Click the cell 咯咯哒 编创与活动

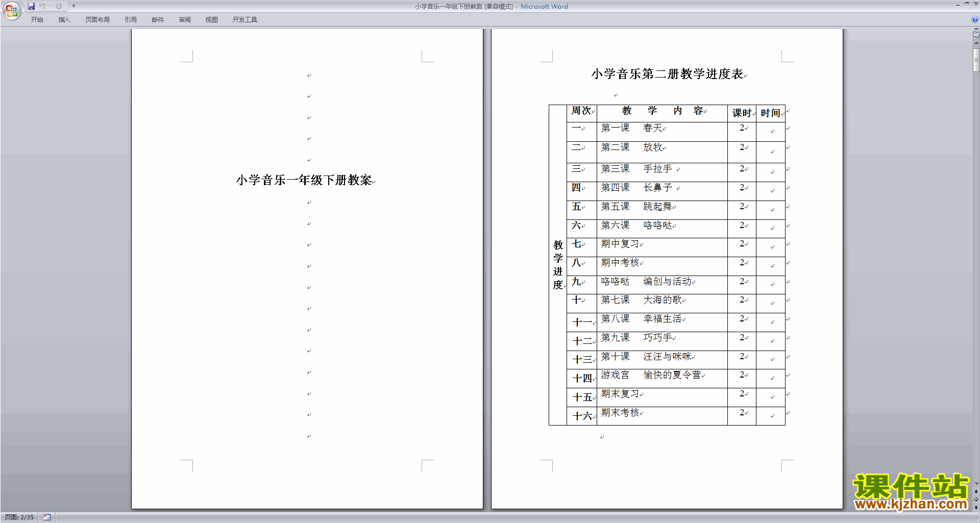tap(663, 285)
